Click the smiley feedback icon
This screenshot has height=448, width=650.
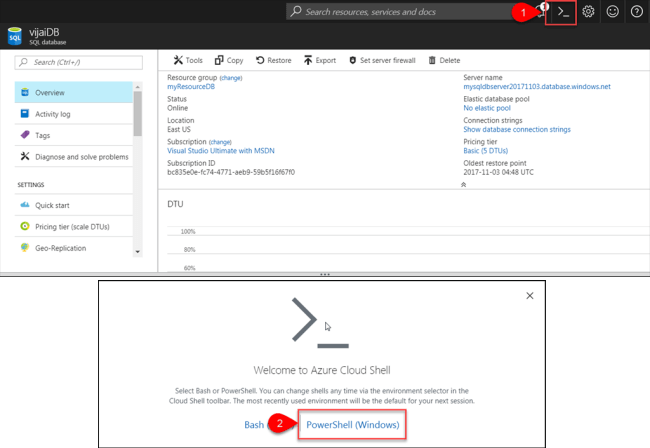tap(612, 12)
